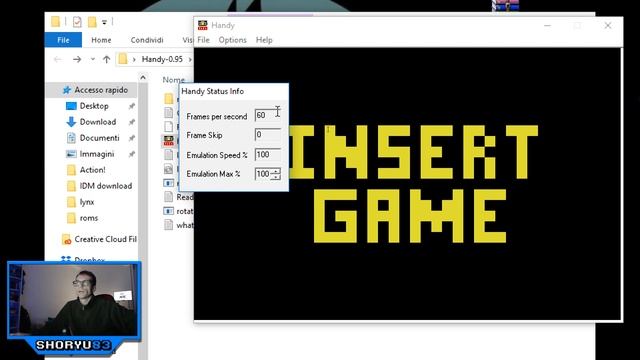This screenshot has width=640, height=360.
Task: Open Creative Cloud Files in the sidebar
Action: click(x=105, y=239)
